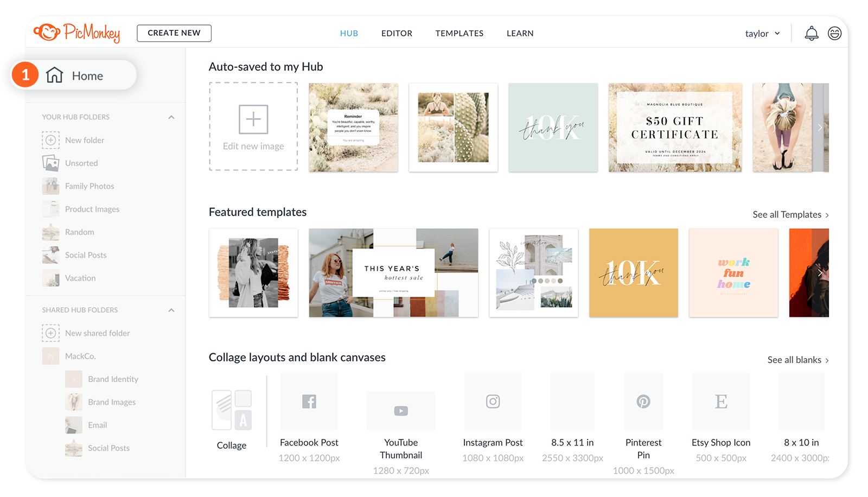Click the CREATE NEW button

pyautogui.click(x=174, y=33)
